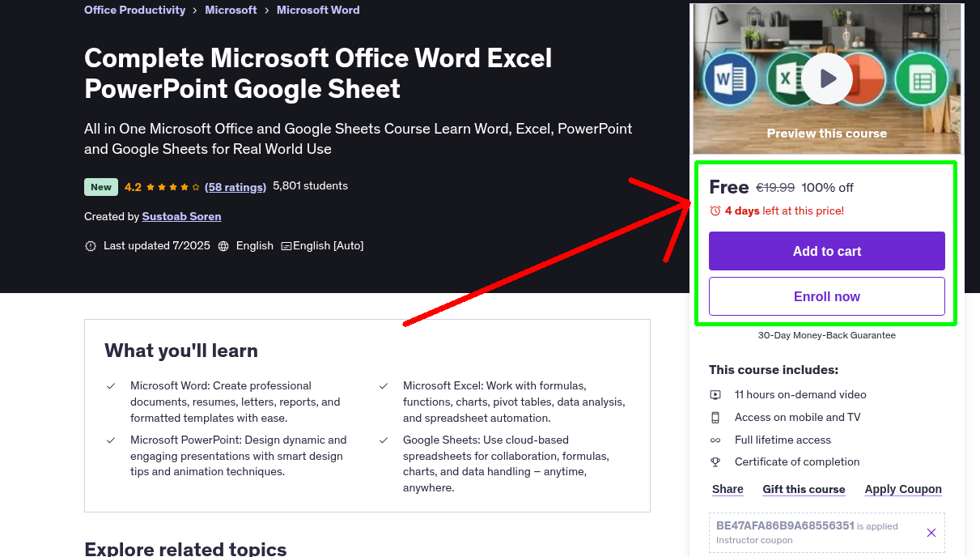Click the Free price label
This screenshot has width=980, height=557.
point(729,187)
